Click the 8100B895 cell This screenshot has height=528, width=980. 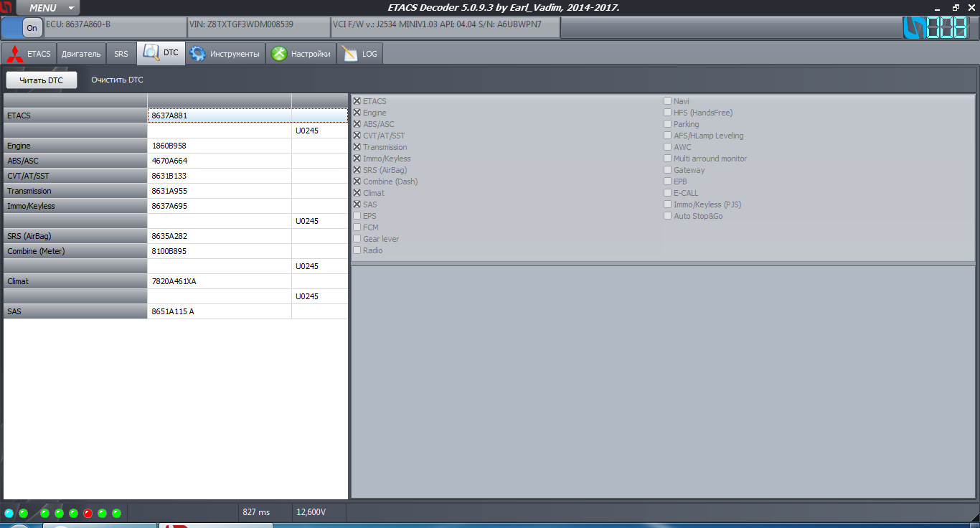click(x=220, y=251)
